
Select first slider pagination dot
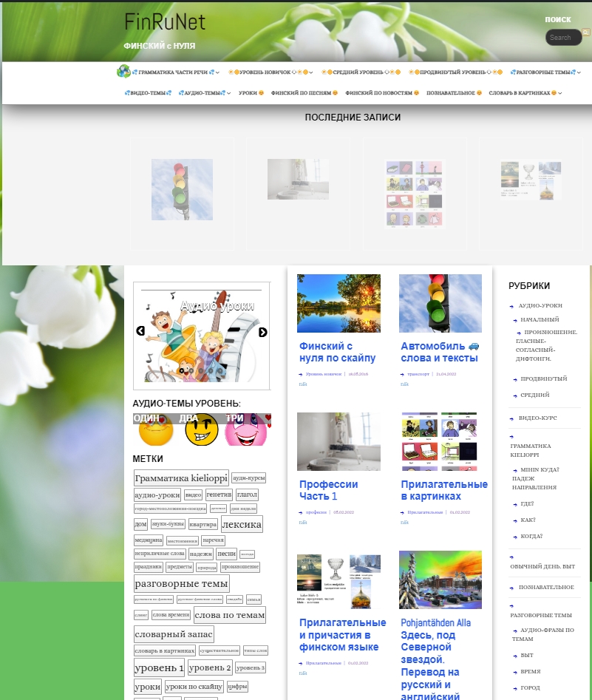click(x=183, y=370)
